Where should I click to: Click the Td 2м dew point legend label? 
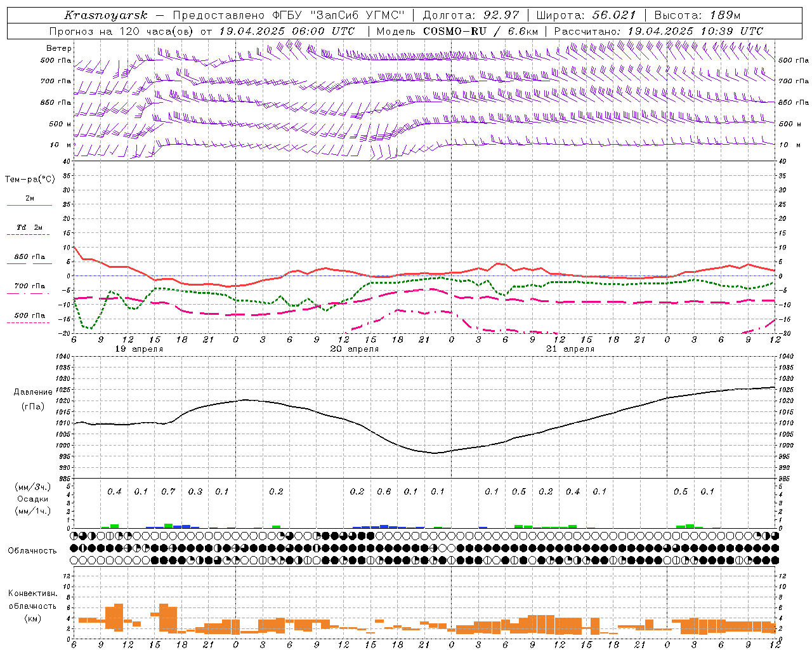point(30,227)
